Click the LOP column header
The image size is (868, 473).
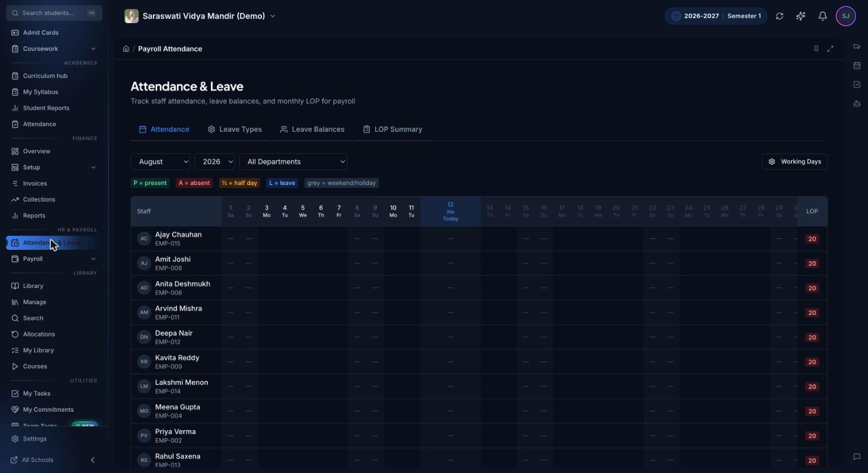click(x=812, y=212)
